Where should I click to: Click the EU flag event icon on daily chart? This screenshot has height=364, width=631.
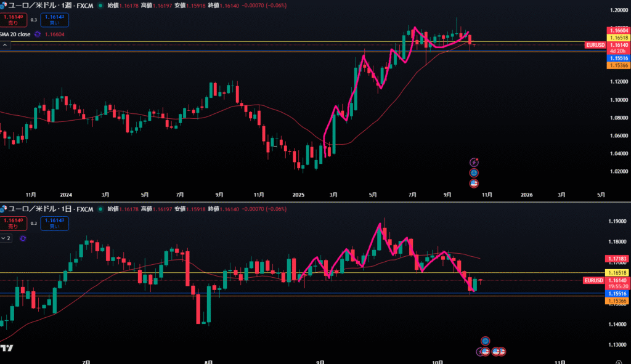click(x=486, y=341)
